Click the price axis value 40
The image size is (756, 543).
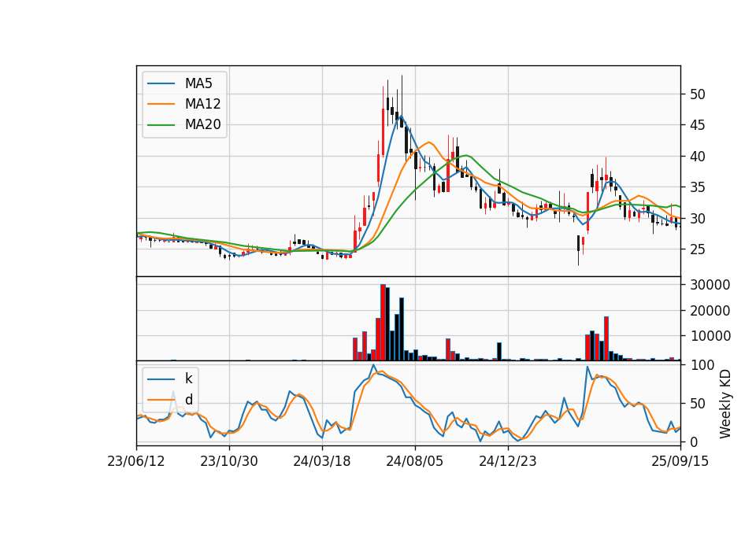pos(697,157)
